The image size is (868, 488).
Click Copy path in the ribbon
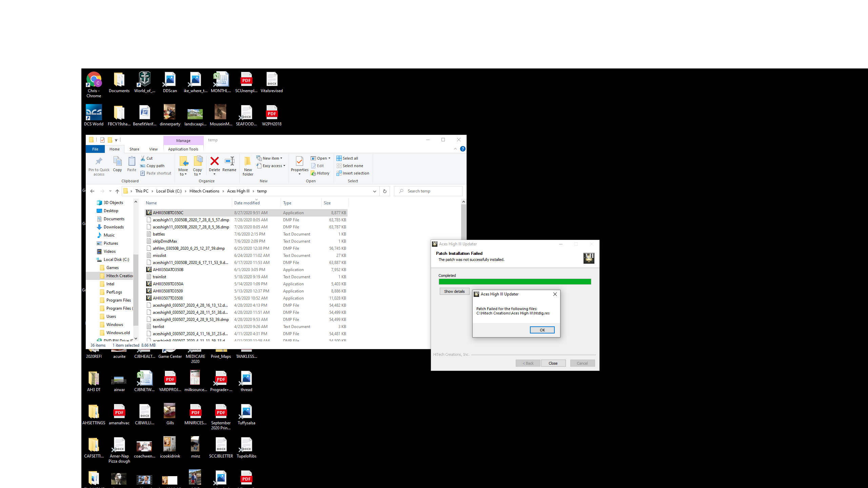point(153,166)
